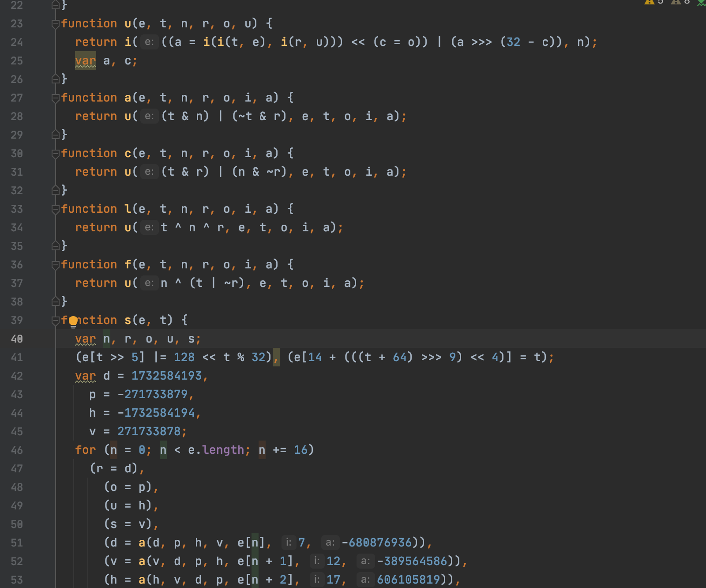
Task: Click the number 32 in '32 - c' on line 24
Action: click(x=513, y=42)
